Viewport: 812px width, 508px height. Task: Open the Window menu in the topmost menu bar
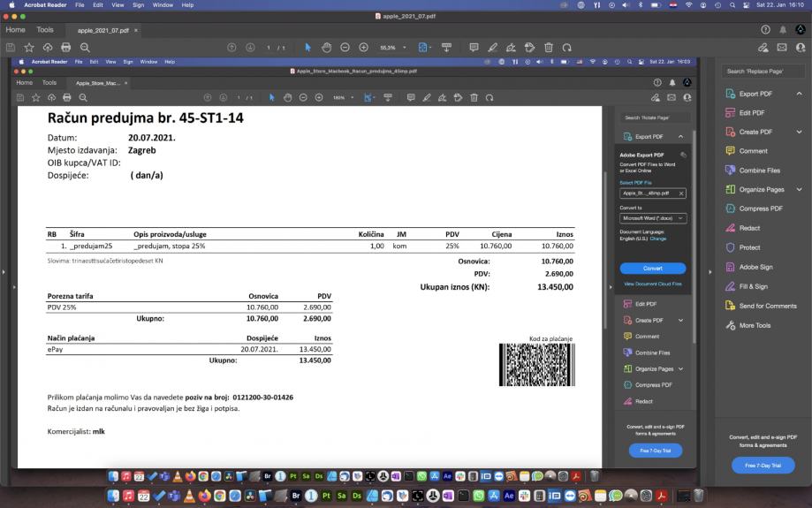[x=163, y=5]
